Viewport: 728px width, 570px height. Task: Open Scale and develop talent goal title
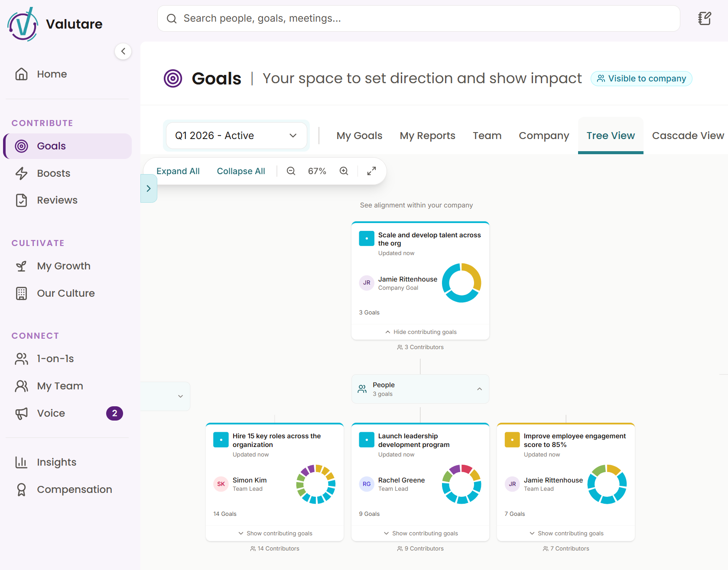coord(429,239)
